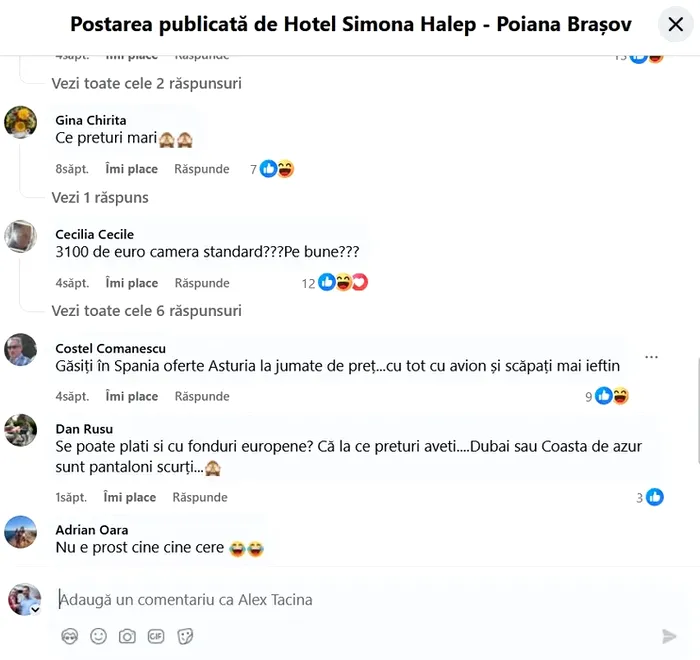
Task: Open the sticker picker icon
Action: 185,636
